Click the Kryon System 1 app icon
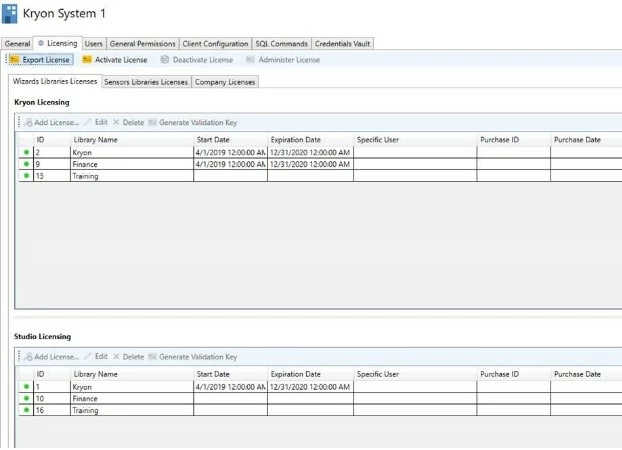 click(10, 13)
